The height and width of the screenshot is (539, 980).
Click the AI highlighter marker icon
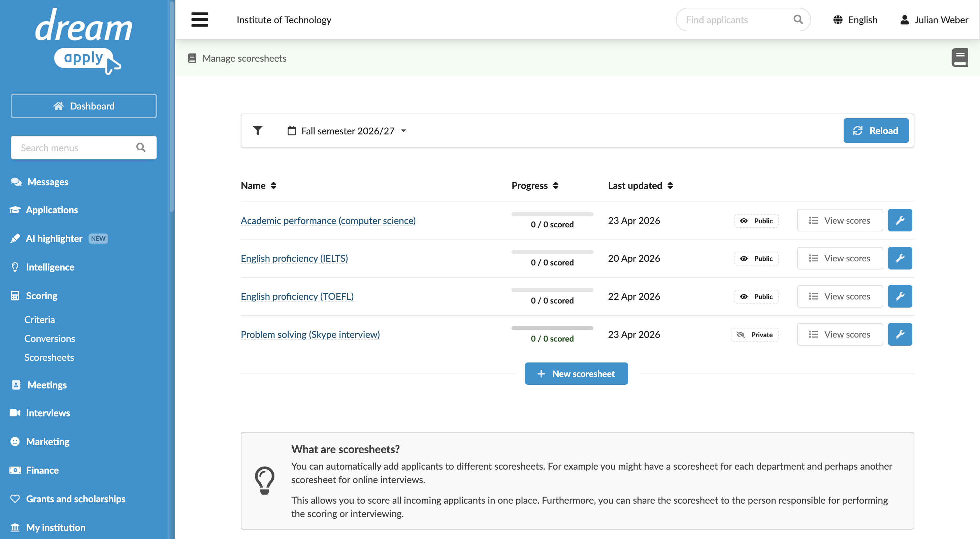15,238
